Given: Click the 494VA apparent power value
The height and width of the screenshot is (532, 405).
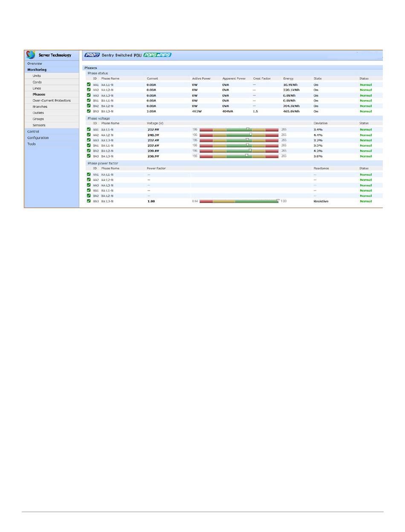Looking at the screenshot, I should point(228,111).
